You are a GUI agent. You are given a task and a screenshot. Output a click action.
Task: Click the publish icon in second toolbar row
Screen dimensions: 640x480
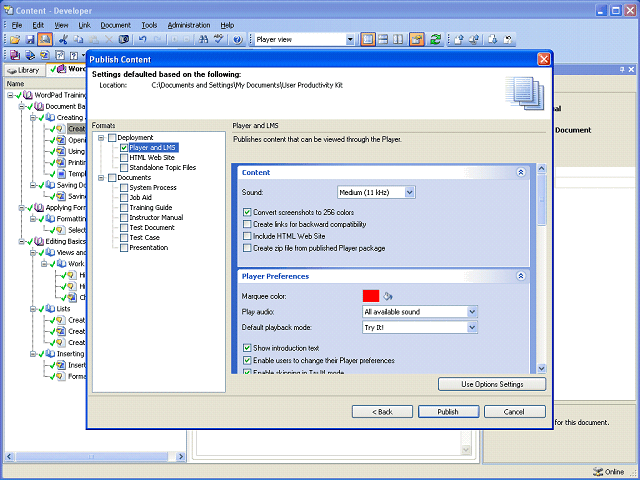[x=30, y=55]
